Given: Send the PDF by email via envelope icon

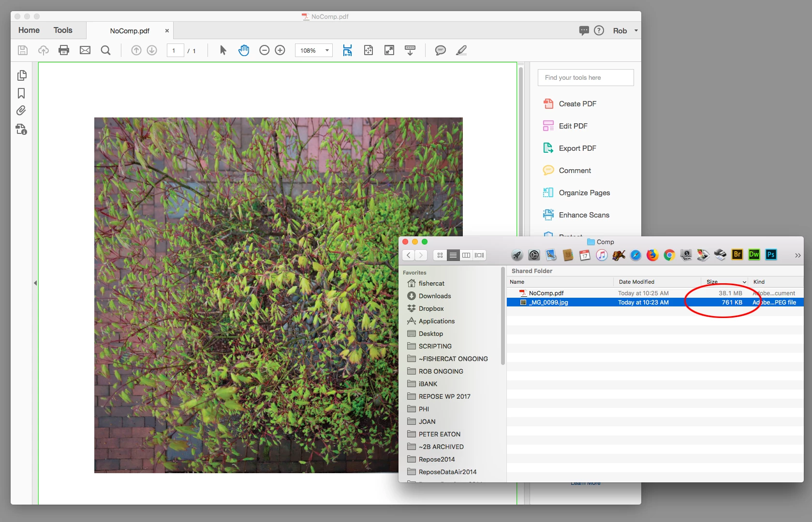Looking at the screenshot, I should pyautogui.click(x=85, y=50).
